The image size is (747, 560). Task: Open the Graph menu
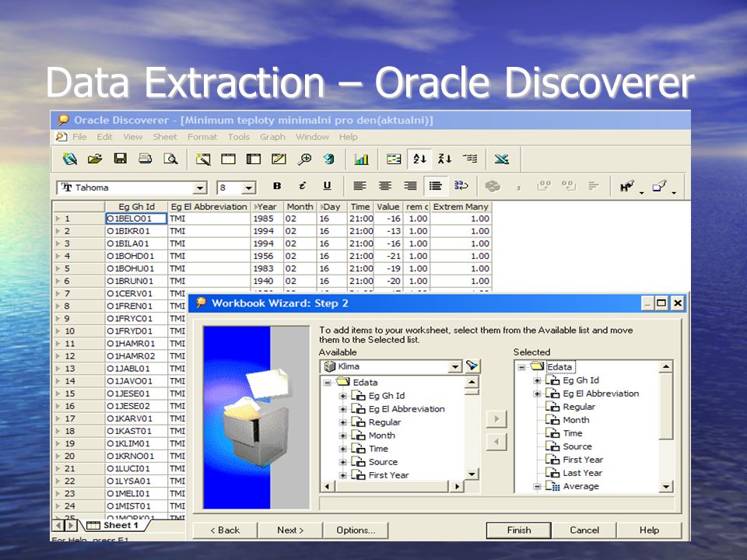[272, 137]
